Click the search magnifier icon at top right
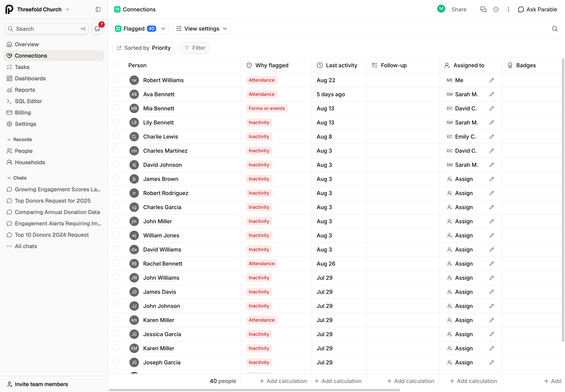Image resolution: width=565 pixels, height=392 pixels. point(555,29)
